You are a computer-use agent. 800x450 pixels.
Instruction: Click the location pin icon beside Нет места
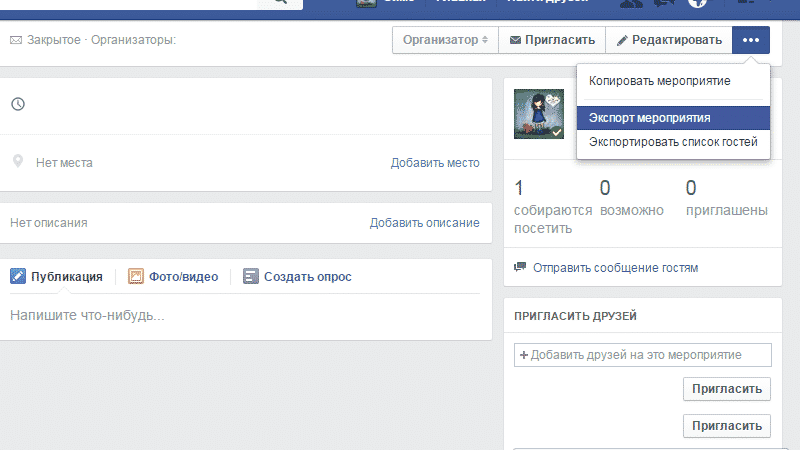coord(18,161)
